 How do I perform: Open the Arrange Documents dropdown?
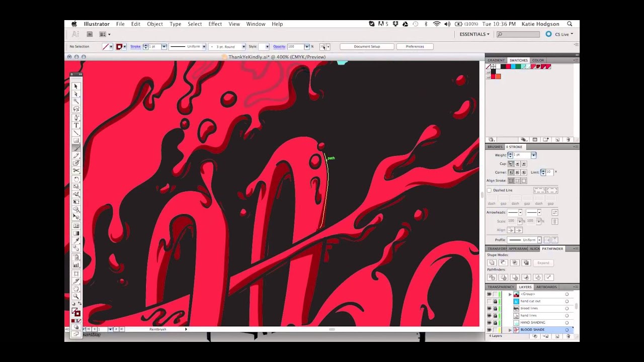pos(105,34)
